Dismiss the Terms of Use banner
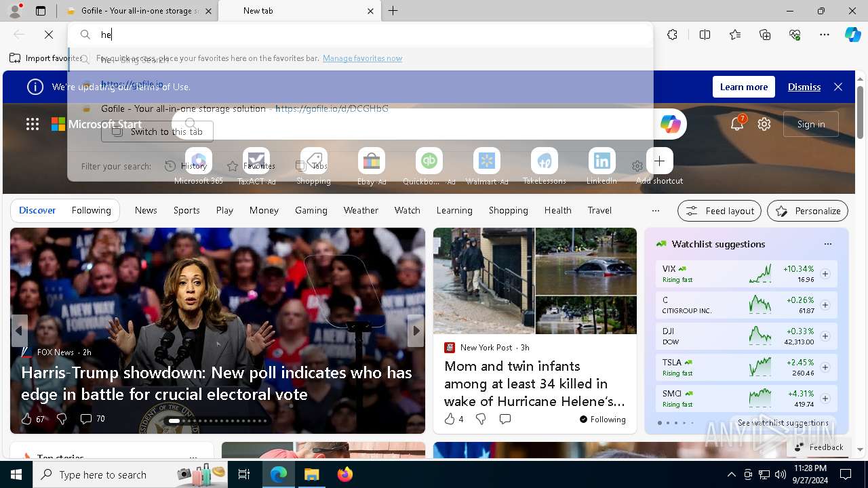This screenshot has width=868, height=488. tap(804, 87)
